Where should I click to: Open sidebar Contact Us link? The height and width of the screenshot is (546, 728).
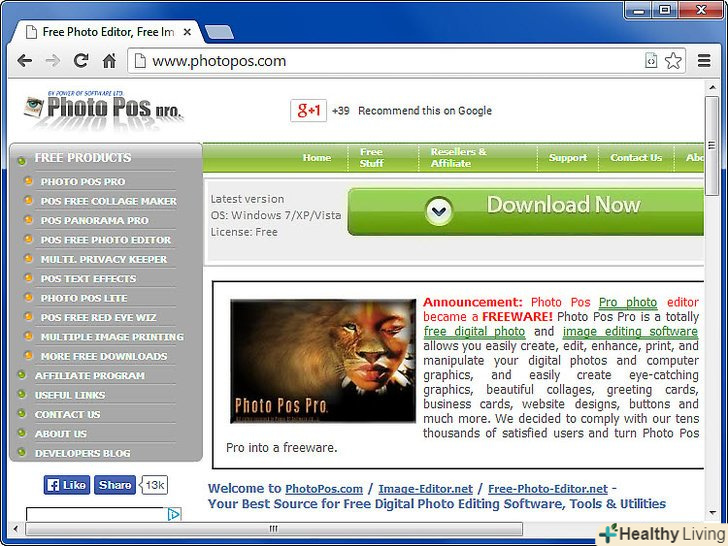(67, 415)
